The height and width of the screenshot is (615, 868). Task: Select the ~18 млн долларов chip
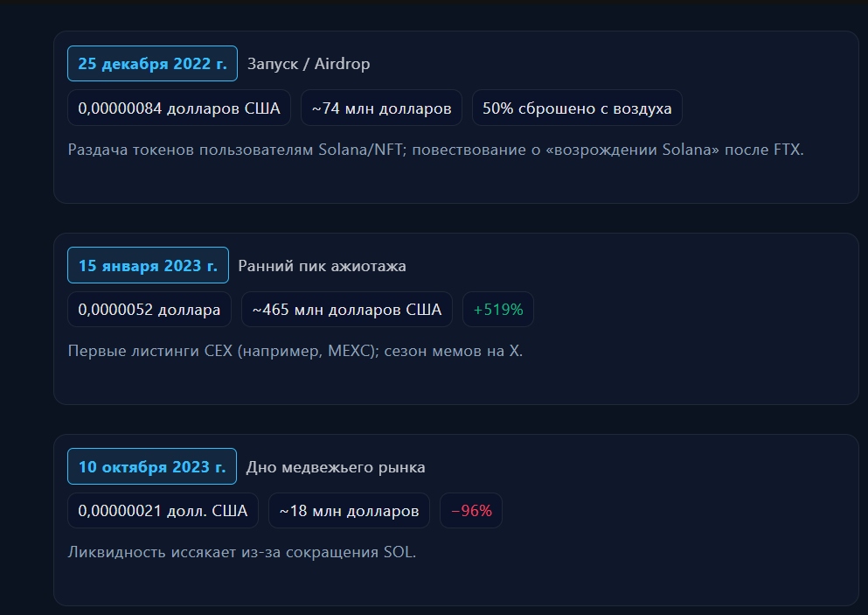tap(349, 511)
